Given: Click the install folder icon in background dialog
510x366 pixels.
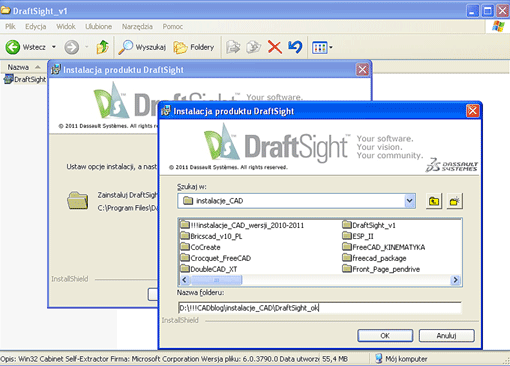Looking at the screenshot, I should coord(78,201).
